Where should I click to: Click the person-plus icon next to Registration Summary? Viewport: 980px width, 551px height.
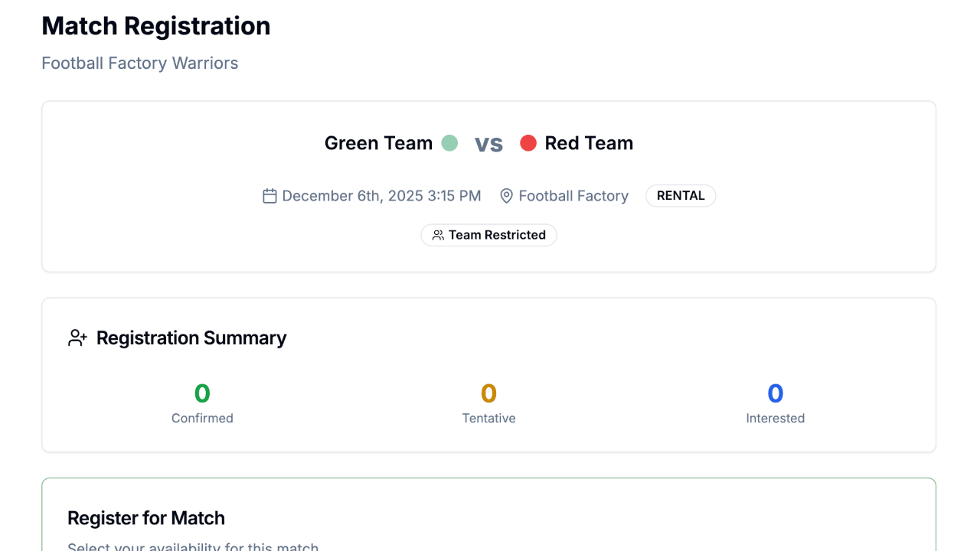click(x=77, y=337)
